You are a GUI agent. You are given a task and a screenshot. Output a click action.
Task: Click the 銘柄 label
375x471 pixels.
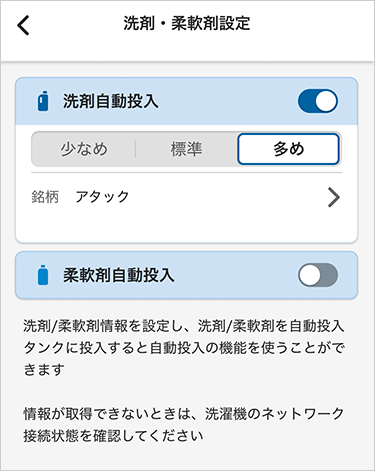pos(45,197)
